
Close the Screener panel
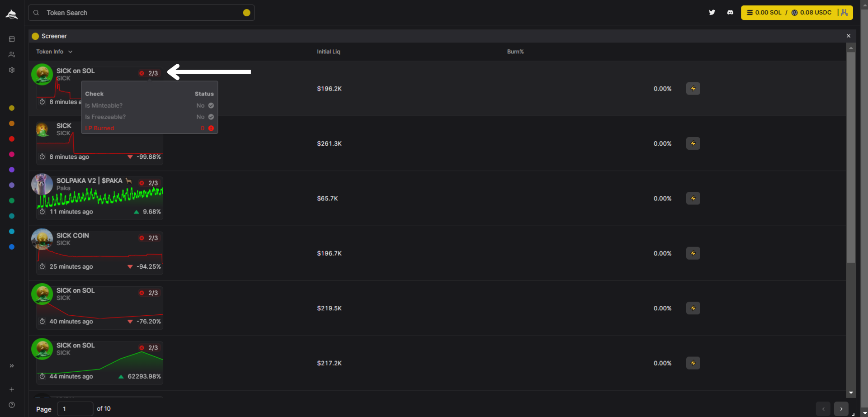pos(849,36)
